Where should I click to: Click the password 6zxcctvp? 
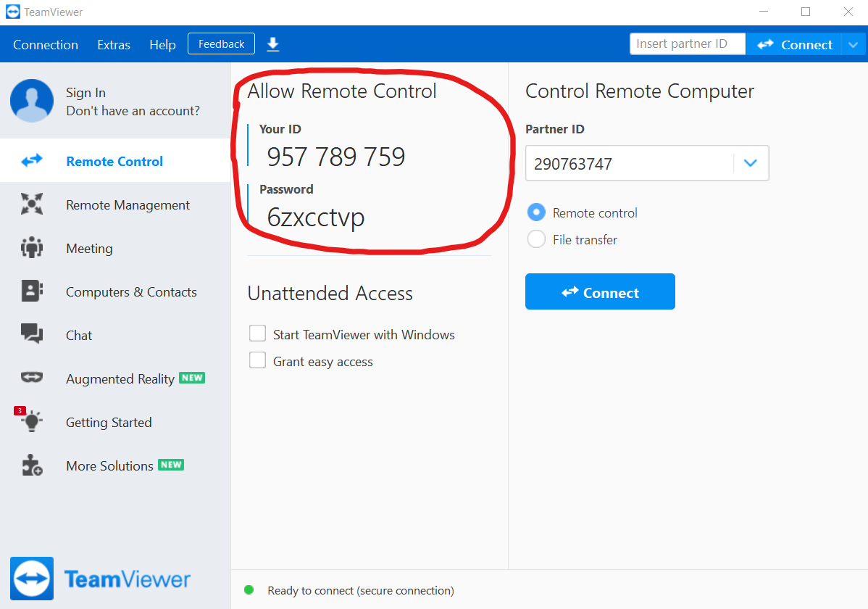(x=315, y=217)
